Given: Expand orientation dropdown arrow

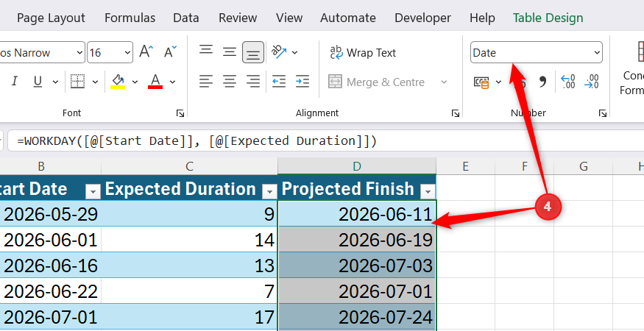Looking at the screenshot, I should click(x=295, y=52).
